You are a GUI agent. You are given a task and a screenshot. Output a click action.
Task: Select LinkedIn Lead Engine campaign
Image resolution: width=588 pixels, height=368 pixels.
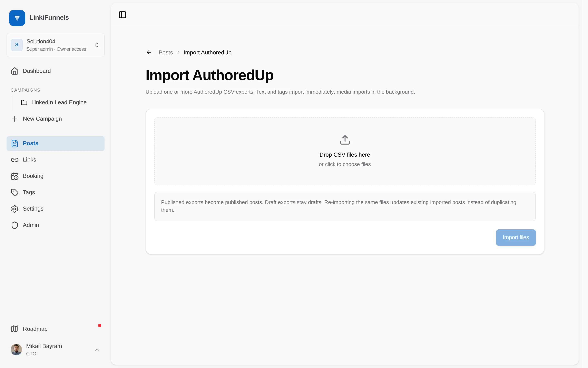[x=61, y=102]
